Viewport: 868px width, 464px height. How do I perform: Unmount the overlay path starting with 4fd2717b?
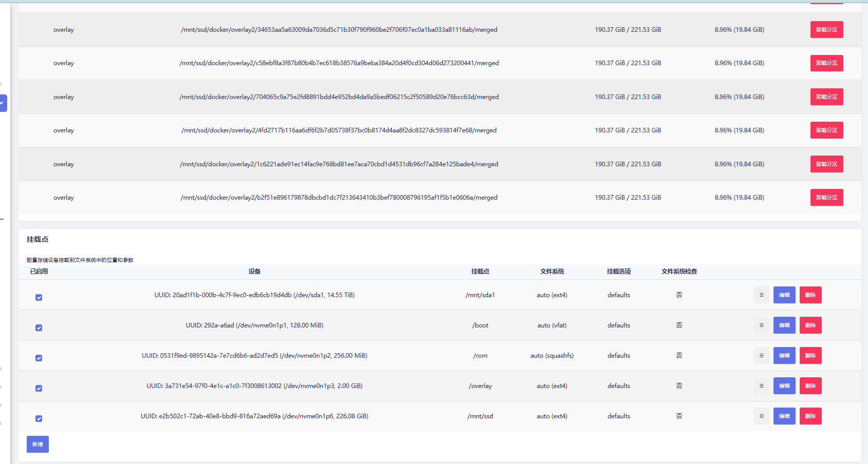826,130
